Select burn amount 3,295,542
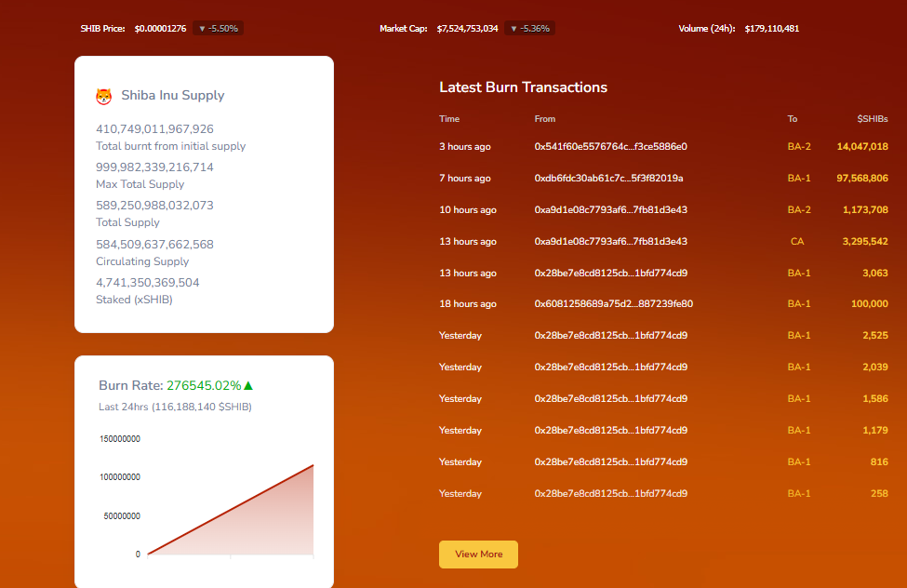Image resolution: width=907 pixels, height=588 pixels. click(865, 241)
